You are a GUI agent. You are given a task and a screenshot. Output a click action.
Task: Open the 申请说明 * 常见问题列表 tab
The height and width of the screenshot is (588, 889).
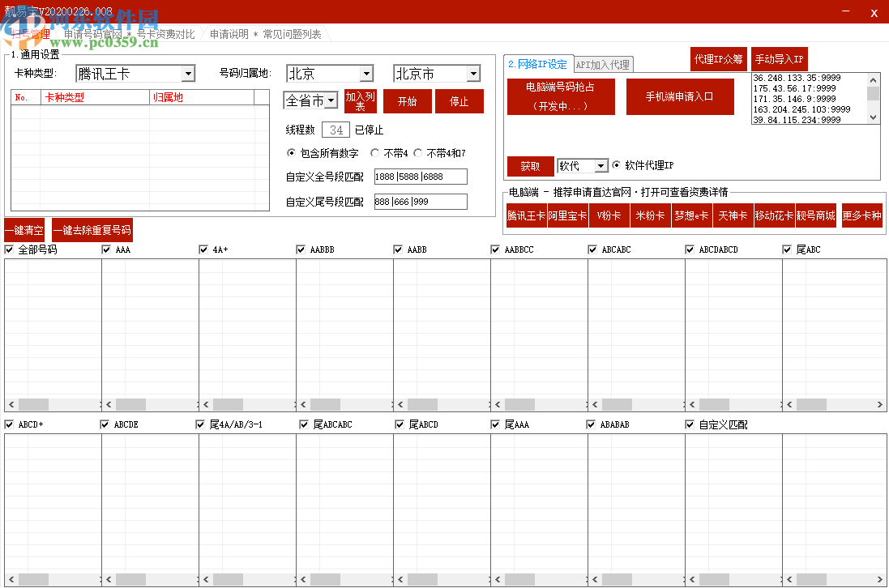click(265, 35)
